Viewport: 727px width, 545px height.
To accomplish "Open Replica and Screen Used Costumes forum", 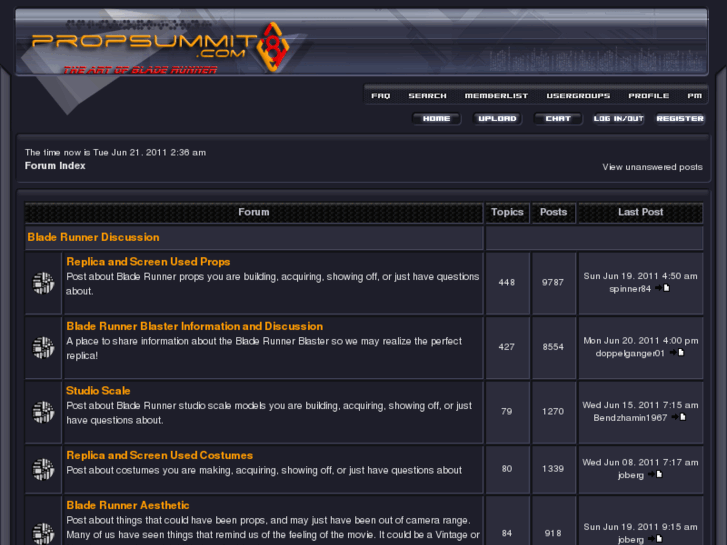I will click(159, 455).
